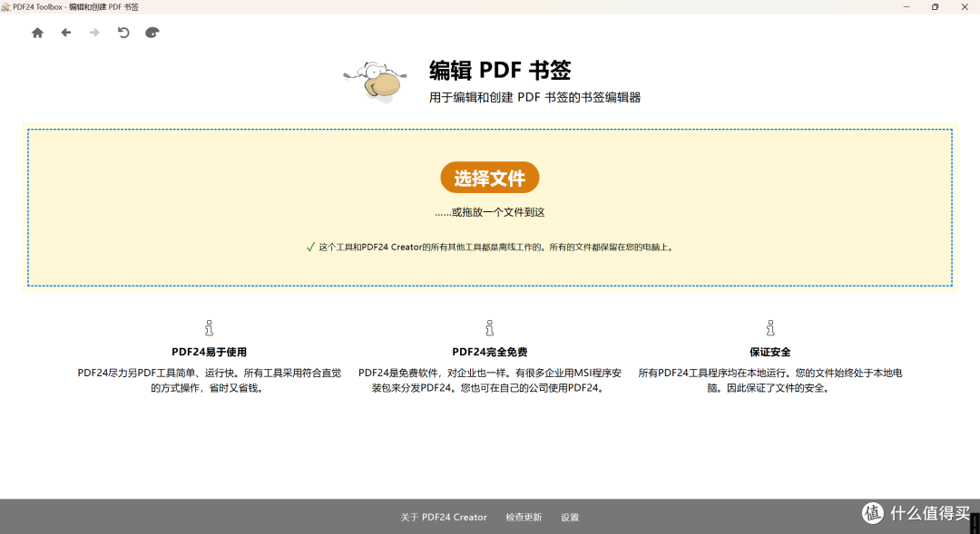Click paragraph starting PDF24是免费软件
This screenshot has width=980, height=534.
[490, 381]
